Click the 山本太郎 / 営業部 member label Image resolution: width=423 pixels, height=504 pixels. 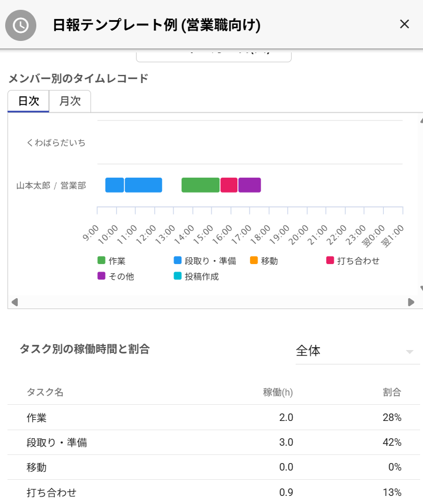point(51,186)
